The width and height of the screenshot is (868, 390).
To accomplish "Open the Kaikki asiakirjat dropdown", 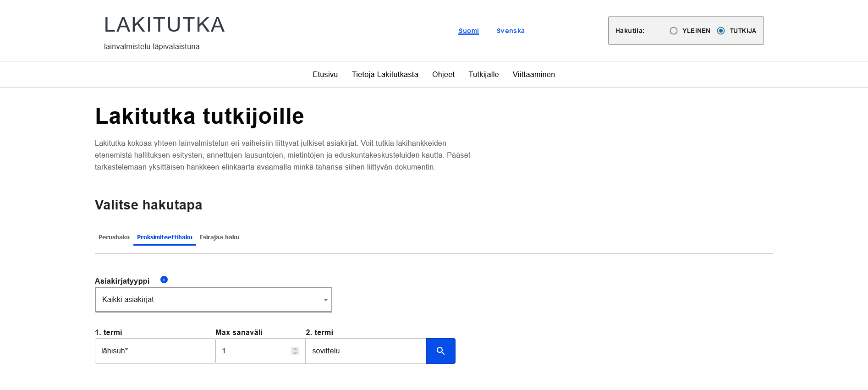I will point(213,300).
